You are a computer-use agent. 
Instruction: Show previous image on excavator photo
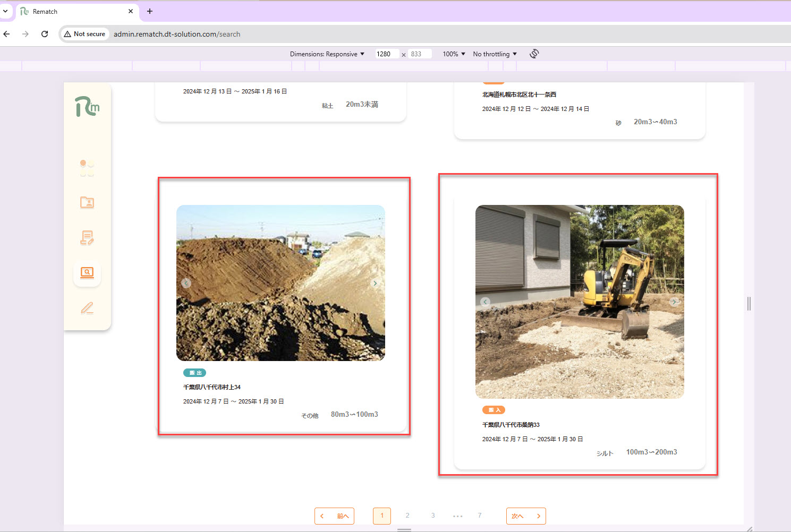click(485, 302)
